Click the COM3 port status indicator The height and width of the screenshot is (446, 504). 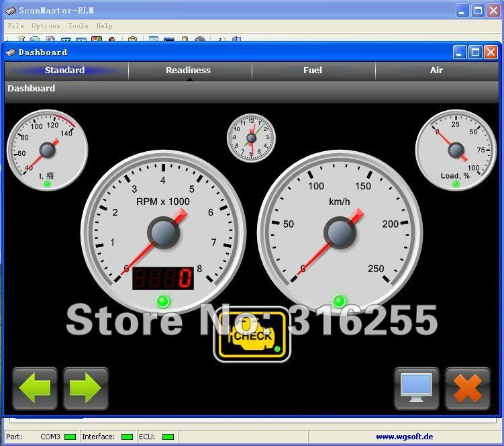click(x=70, y=437)
